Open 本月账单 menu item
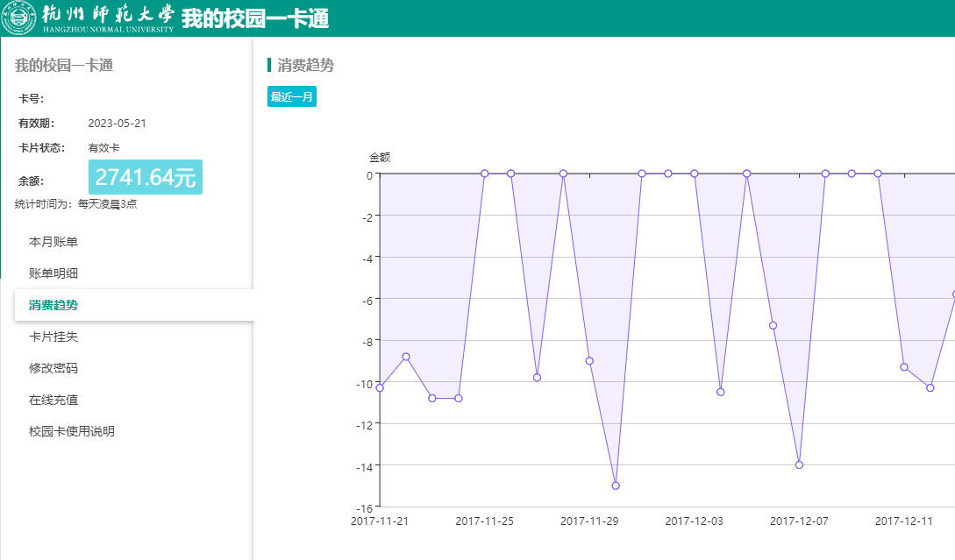The height and width of the screenshot is (560, 955). pyautogui.click(x=53, y=242)
